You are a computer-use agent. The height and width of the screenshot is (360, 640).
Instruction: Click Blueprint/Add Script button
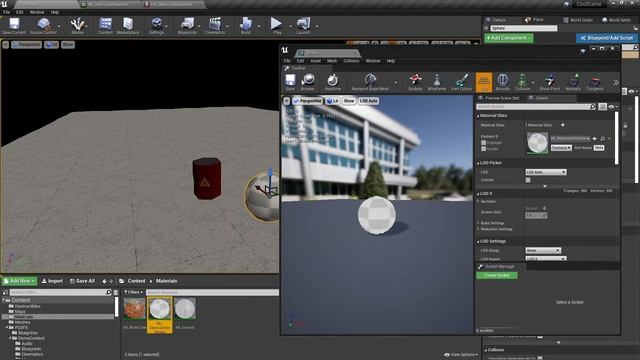tap(607, 38)
